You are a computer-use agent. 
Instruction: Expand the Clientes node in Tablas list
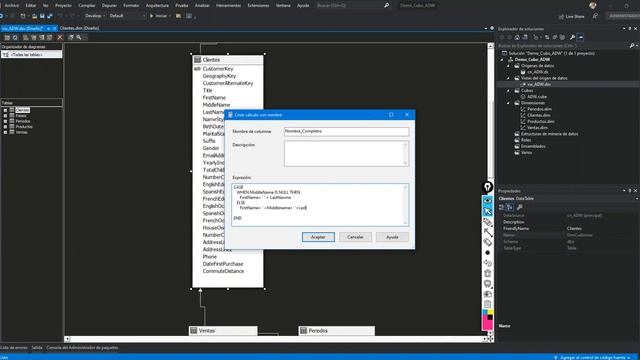point(5,110)
